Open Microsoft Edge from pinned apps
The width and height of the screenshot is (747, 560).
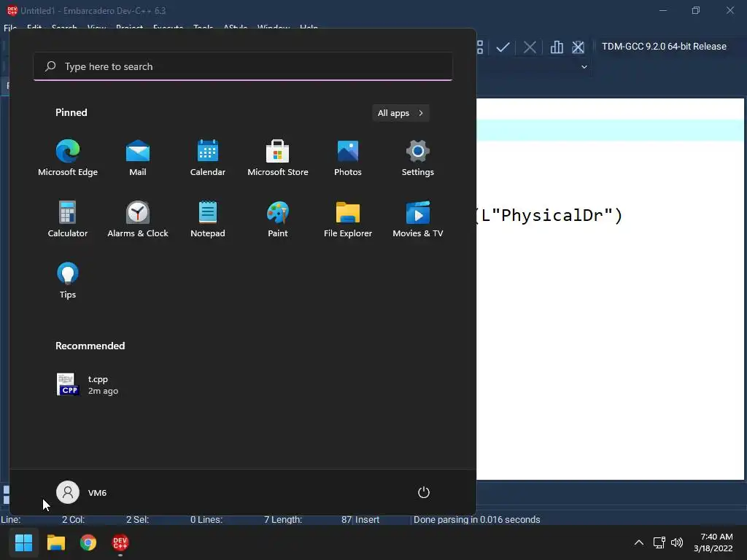68,157
